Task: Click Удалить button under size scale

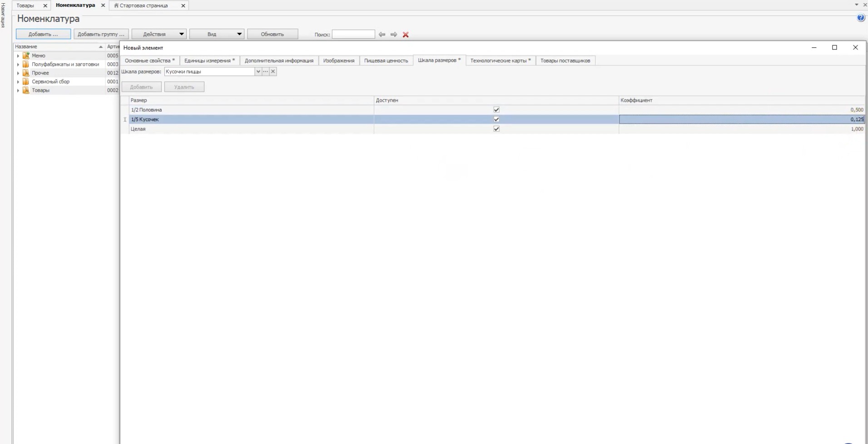Action: click(184, 87)
